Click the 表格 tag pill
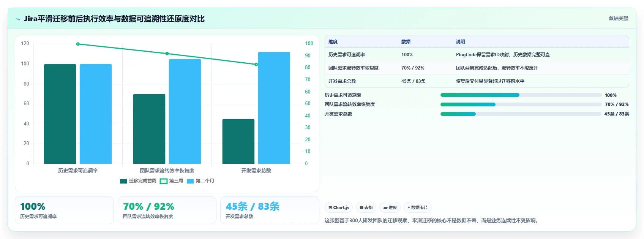This screenshot has height=239, width=644. 366,207
